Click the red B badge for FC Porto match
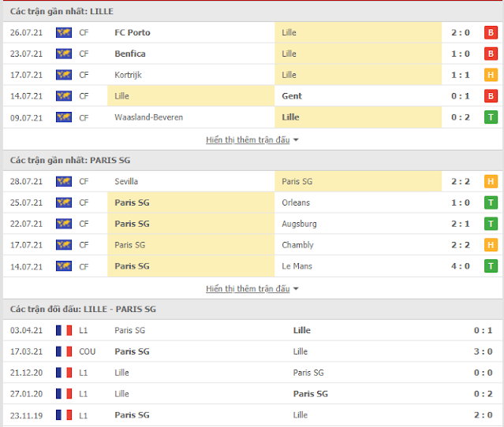 point(491,32)
